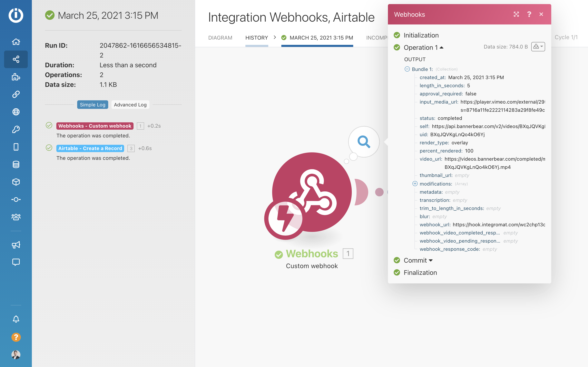
Task: Open Connections link icon in sidebar
Action: coord(16,94)
